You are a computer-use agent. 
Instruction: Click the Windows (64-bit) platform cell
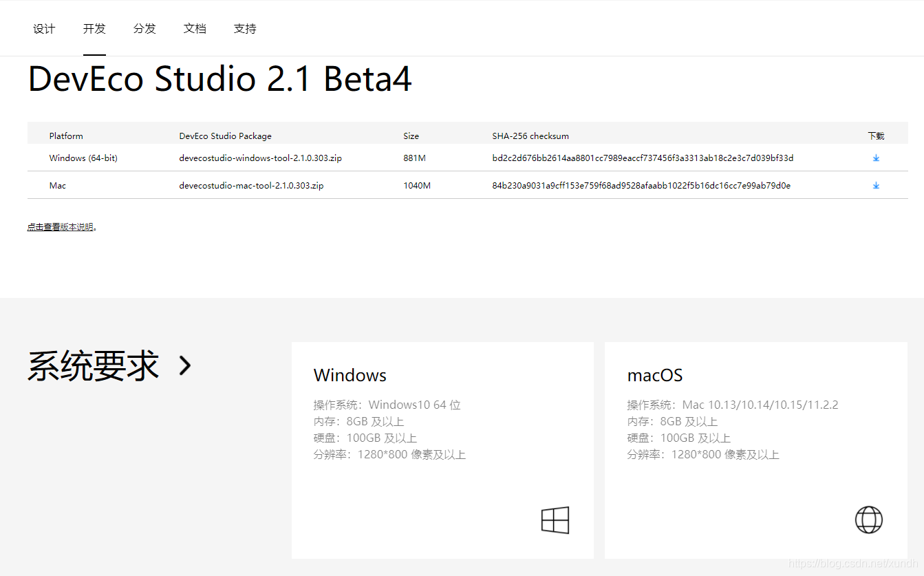click(83, 158)
